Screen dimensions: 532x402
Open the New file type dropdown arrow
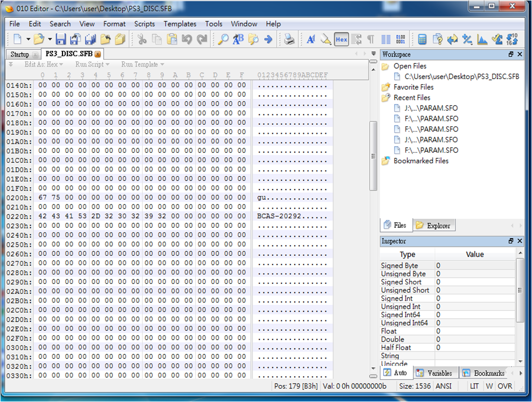click(x=29, y=40)
